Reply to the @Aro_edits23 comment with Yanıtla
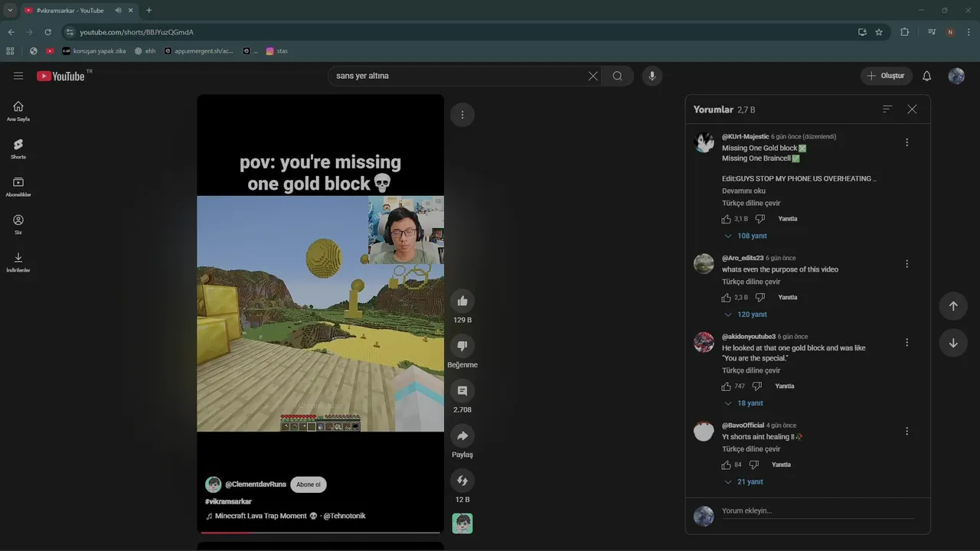Viewport: 980px width, 551px height. pyautogui.click(x=788, y=298)
